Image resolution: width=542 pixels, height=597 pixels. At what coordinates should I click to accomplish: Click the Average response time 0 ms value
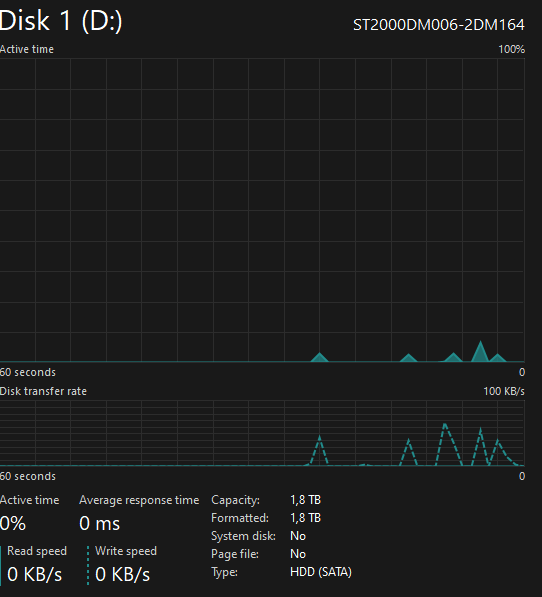pyautogui.click(x=99, y=524)
